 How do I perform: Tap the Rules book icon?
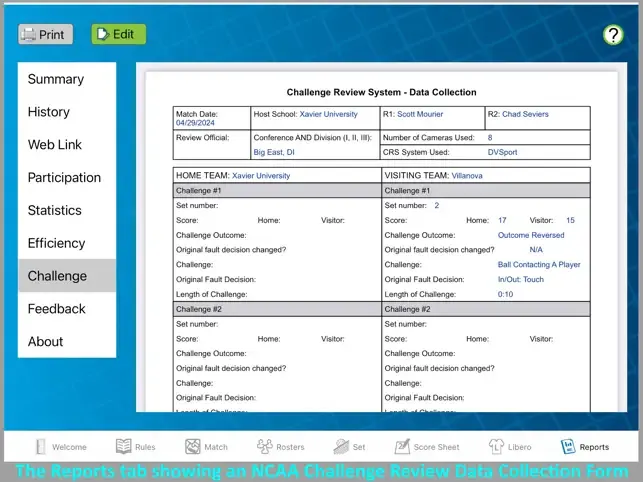coord(123,446)
